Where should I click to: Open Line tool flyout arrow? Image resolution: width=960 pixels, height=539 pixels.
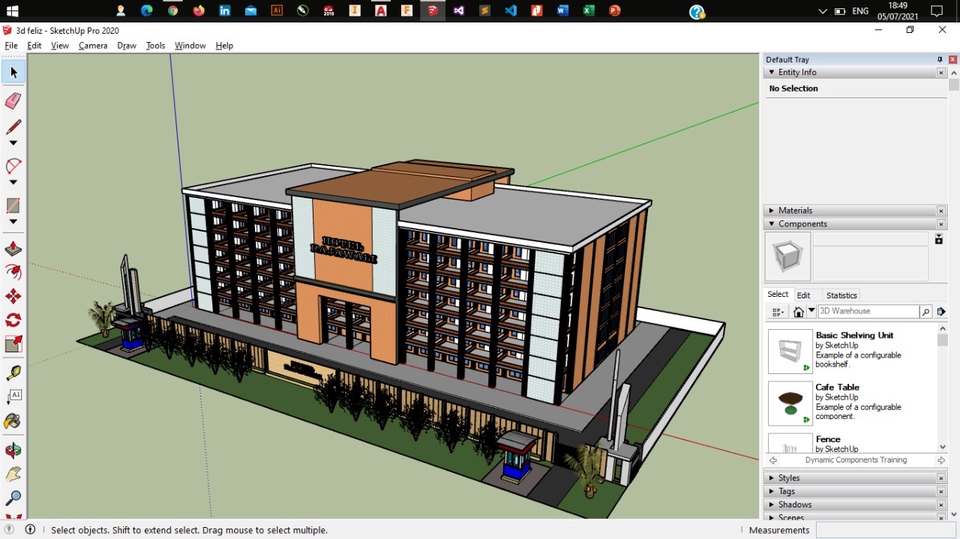click(13, 143)
